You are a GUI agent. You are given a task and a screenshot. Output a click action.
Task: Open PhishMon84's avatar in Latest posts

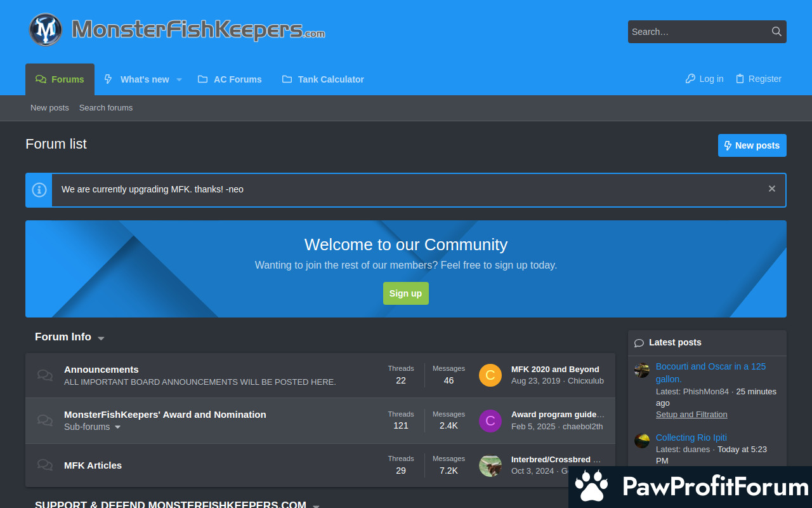coord(642,370)
